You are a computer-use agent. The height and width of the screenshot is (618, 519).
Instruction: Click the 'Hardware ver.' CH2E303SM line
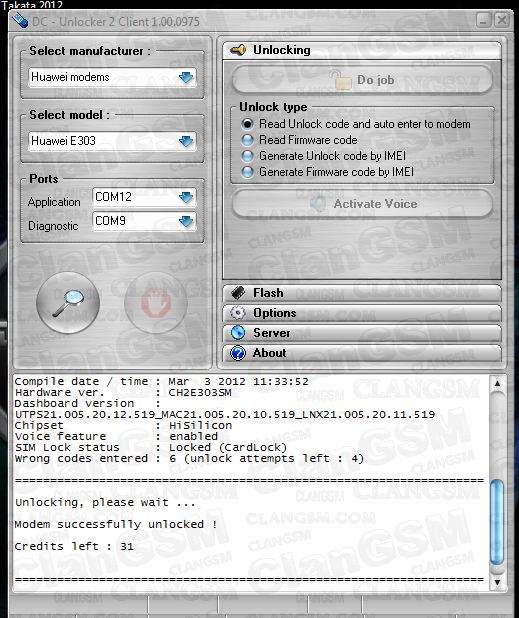coord(123,393)
